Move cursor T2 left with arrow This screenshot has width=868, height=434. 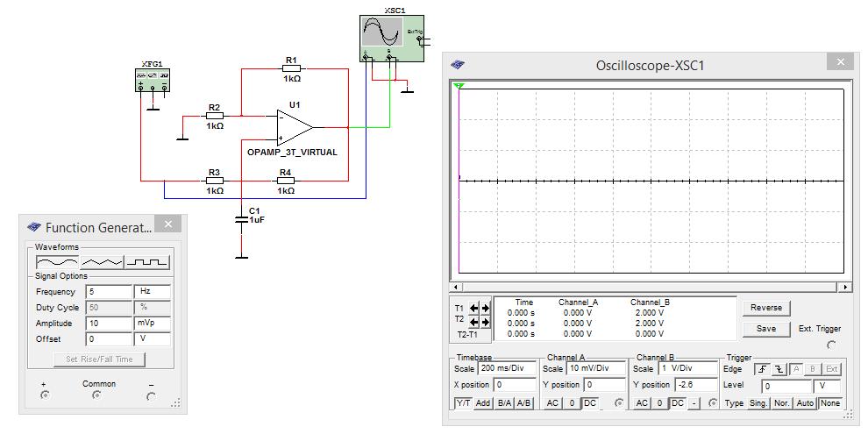coord(473,322)
